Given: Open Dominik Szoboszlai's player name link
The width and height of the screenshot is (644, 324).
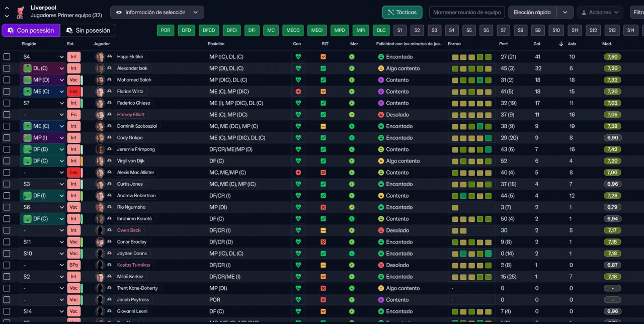Looking at the screenshot, I should (138, 126).
